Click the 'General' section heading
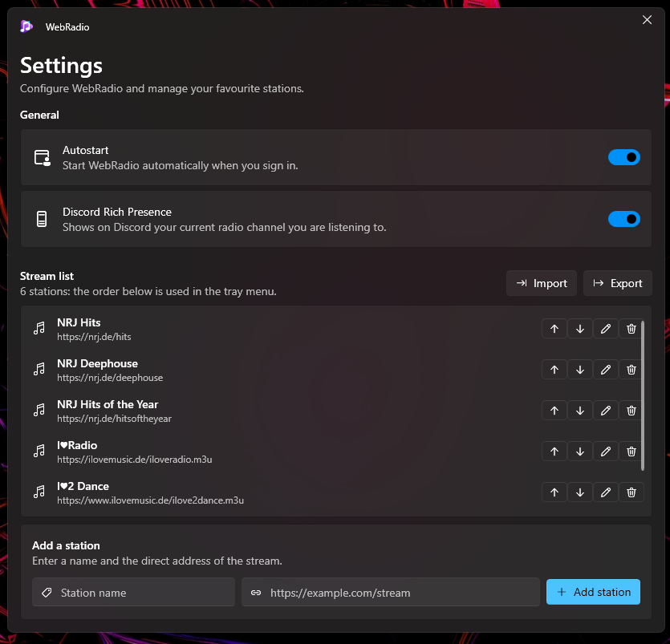670x644 pixels. coord(39,115)
